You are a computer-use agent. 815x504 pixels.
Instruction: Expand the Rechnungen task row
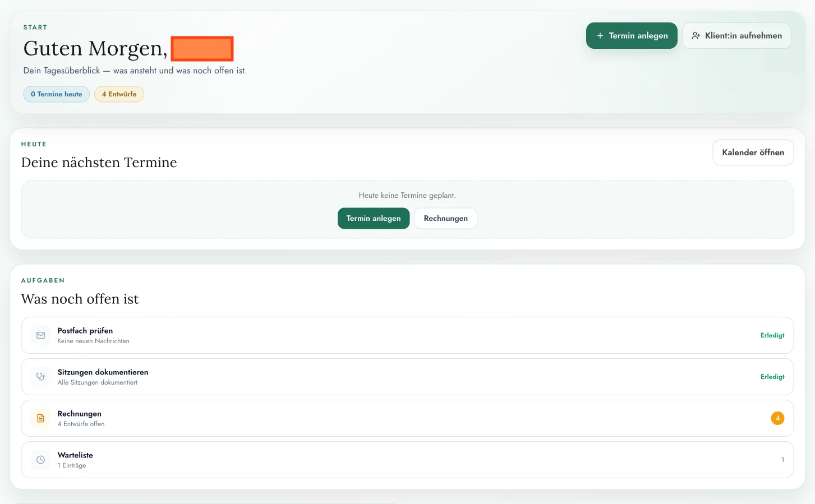click(x=393, y=418)
